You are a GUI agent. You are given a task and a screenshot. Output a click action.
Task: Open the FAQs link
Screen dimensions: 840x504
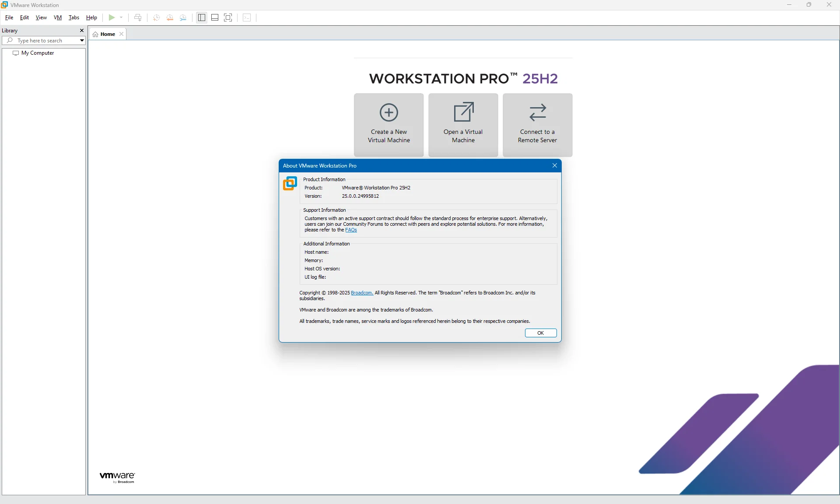[x=351, y=230]
